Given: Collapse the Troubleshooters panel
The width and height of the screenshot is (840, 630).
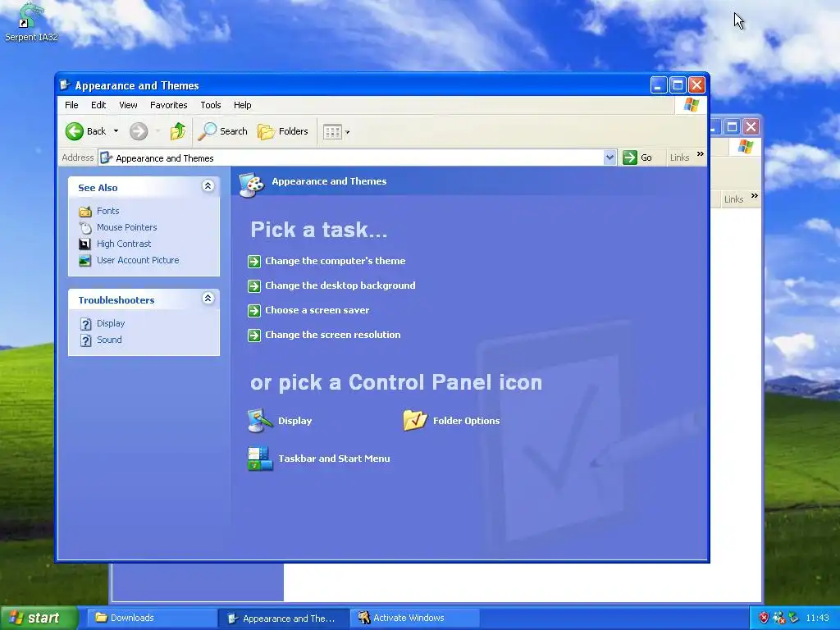Looking at the screenshot, I should 208,299.
